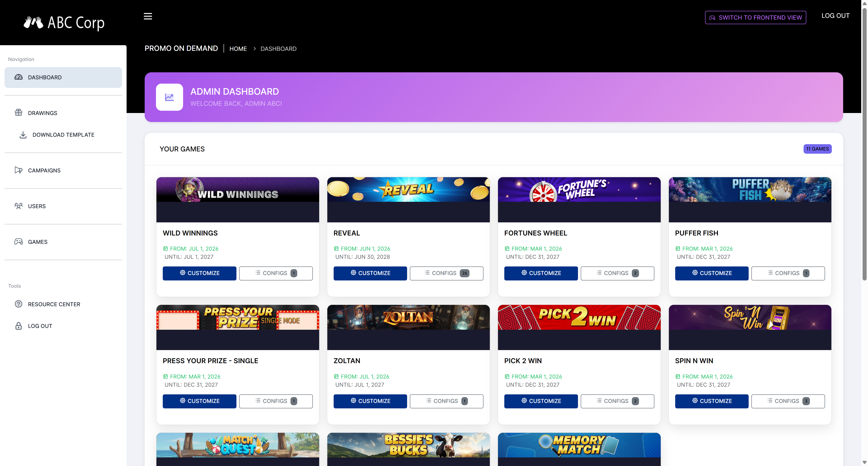
Task: Click Log Out in the top bar
Action: coord(835,16)
